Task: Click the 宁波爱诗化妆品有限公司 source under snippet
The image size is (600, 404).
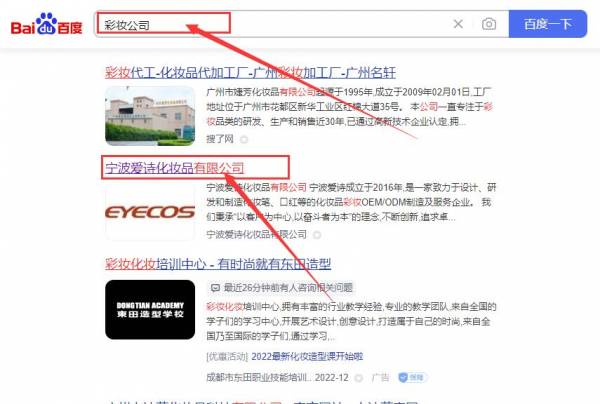Action: point(256,234)
